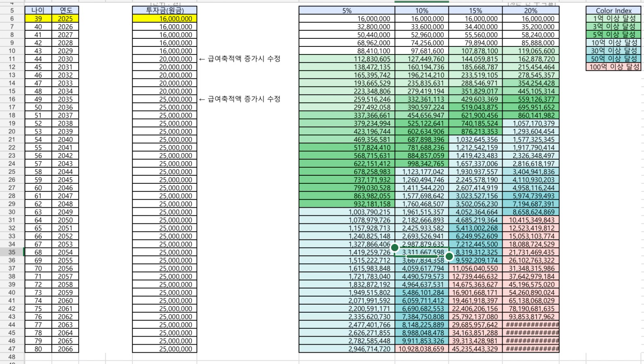
Task: Click the value 354,254,428
Action: [x=530, y=83]
